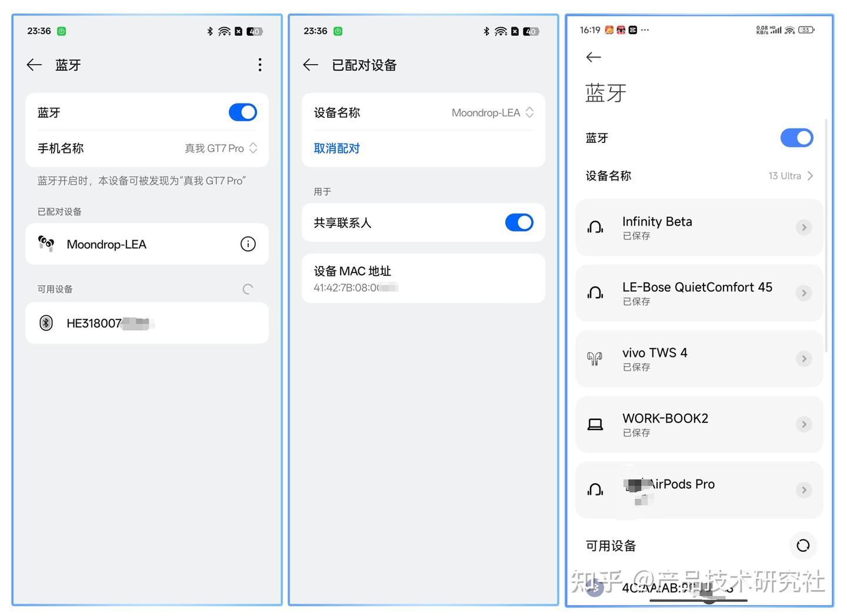Click the refresh icon beside 可用设备

803,545
